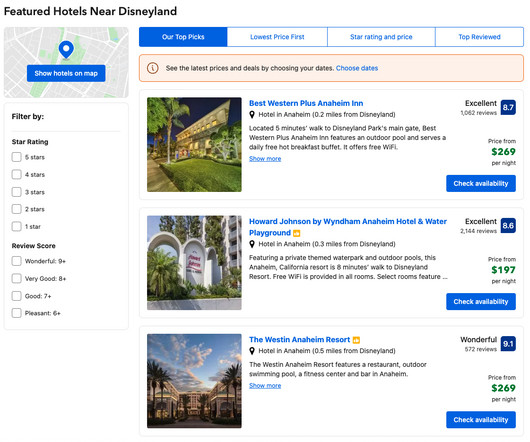This screenshot has width=530, height=442.
Task: Click the 2,144 reviews text
Action: tap(478, 231)
